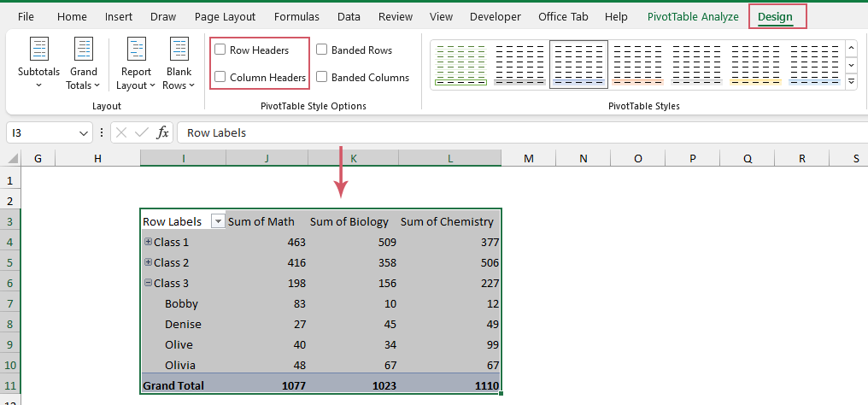Check the Banded Columns checkbox

pyautogui.click(x=322, y=78)
